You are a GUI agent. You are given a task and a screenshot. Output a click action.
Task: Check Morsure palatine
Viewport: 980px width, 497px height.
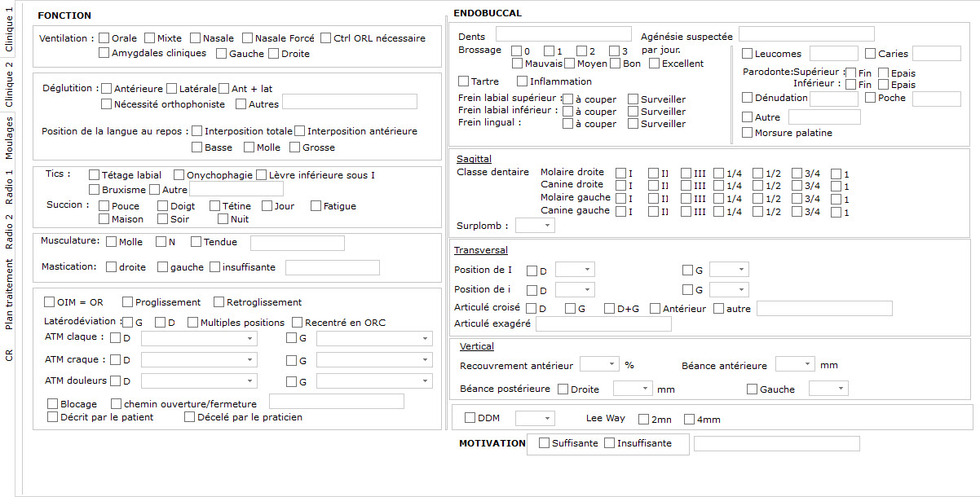tap(747, 132)
